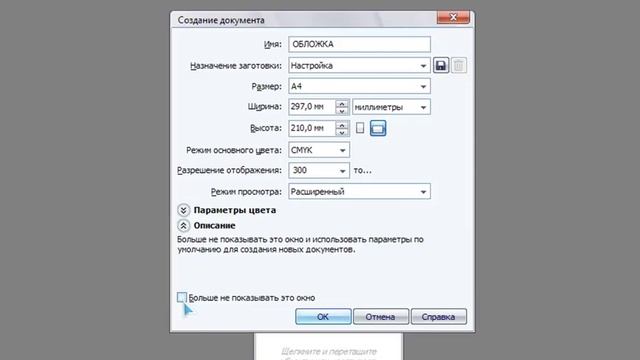Screen dimensions: 640x360
Task: Save the preset with the floppy disk icon
Action: point(441,65)
